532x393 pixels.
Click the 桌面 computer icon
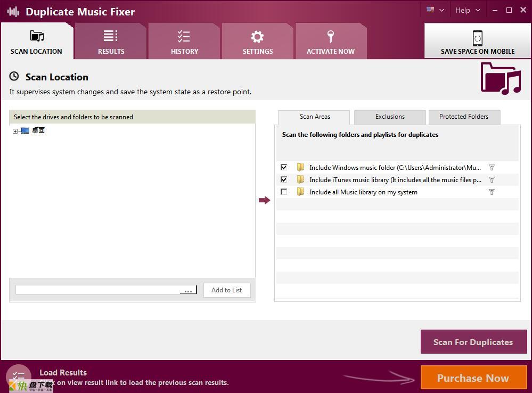pyautogui.click(x=25, y=130)
